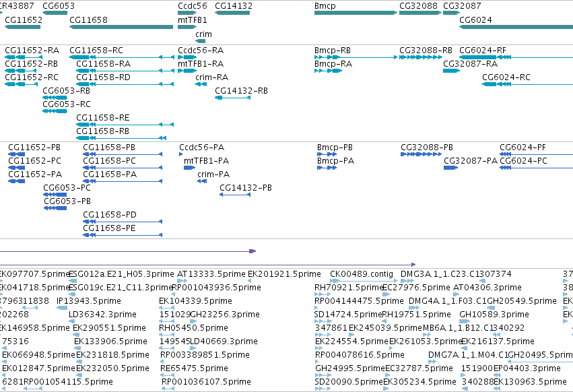Click the CG14132 gene label
The image size is (573, 392).
pos(234,6)
